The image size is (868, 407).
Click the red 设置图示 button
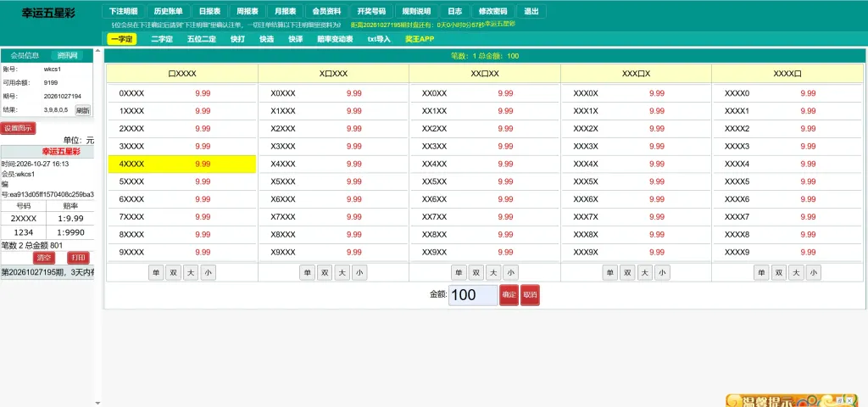click(18, 129)
